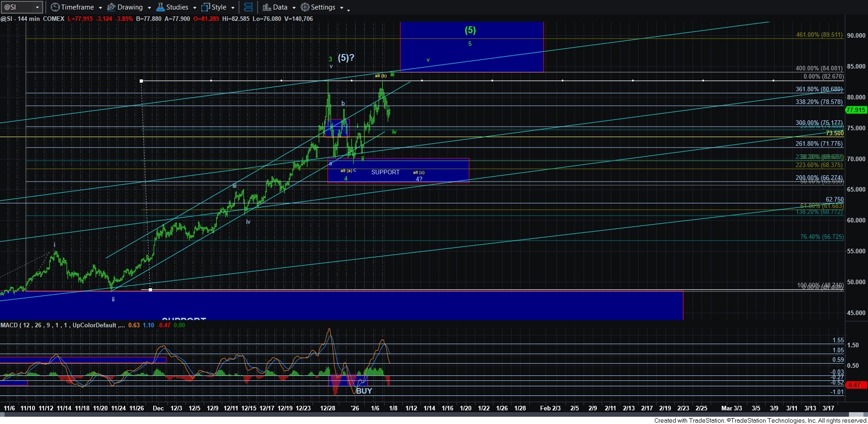Click the Timeframe clock icon

point(55,7)
